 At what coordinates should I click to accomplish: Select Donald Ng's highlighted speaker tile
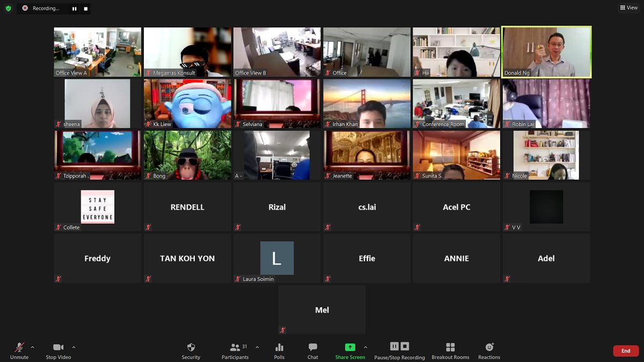coord(546,52)
